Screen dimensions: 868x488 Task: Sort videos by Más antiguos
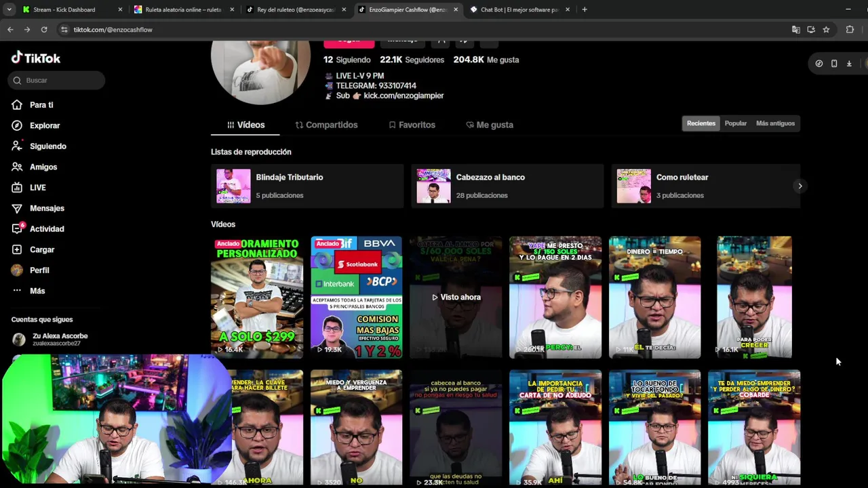[775, 123]
